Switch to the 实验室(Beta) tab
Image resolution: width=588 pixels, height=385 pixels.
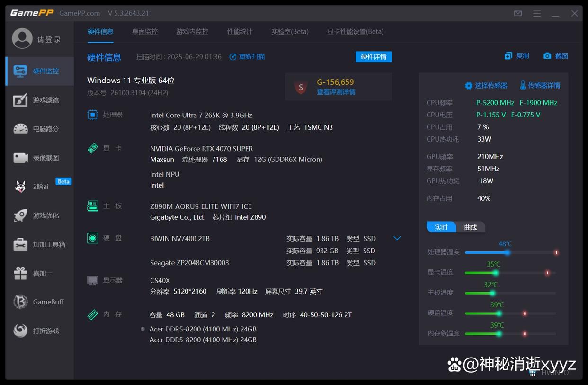click(290, 32)
